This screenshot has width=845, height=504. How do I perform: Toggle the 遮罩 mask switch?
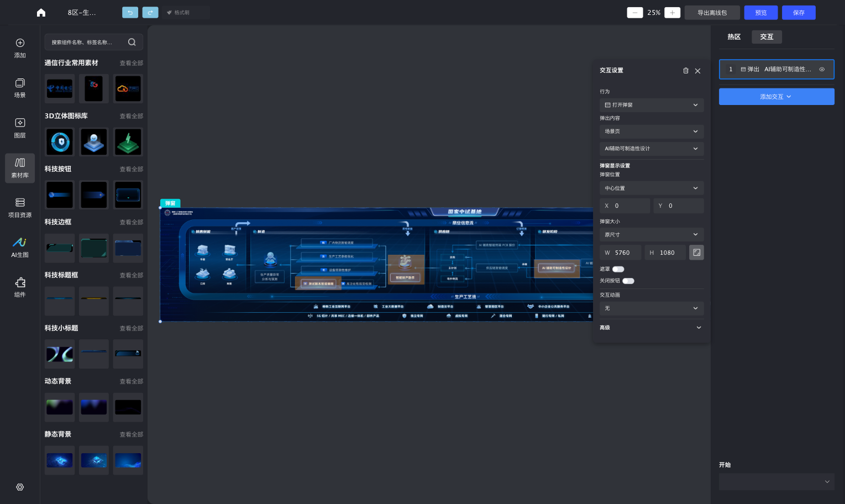[618, 269]
